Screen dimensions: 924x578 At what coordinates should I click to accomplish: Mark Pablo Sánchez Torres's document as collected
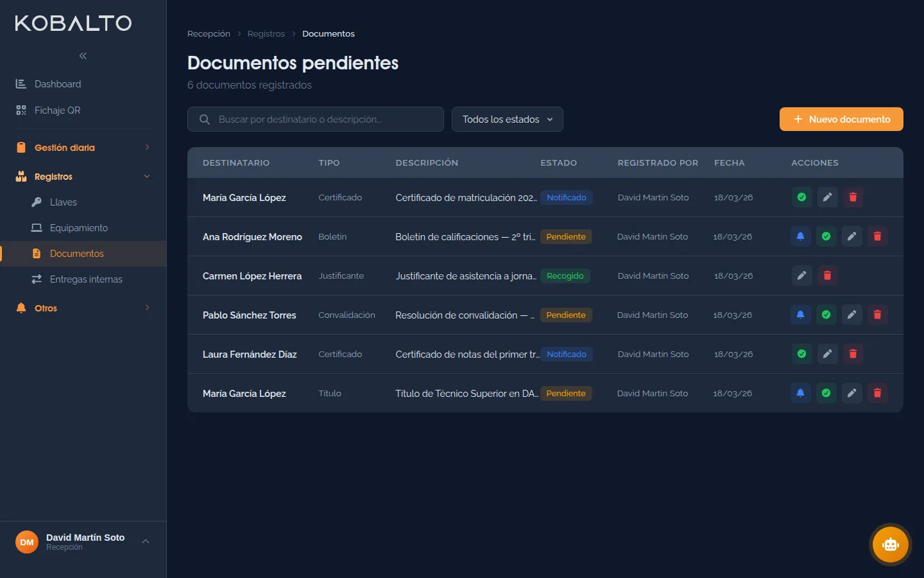[826, 315]
